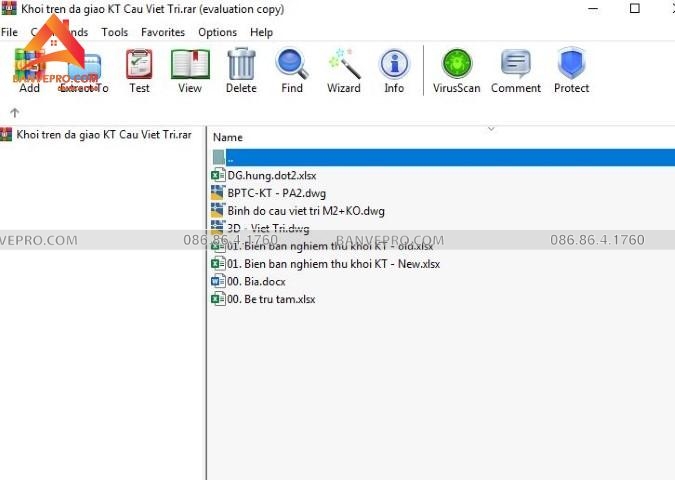
Task: Click the DWG icon of BPTC-KT - PA2.dwg
Action: 218,193
